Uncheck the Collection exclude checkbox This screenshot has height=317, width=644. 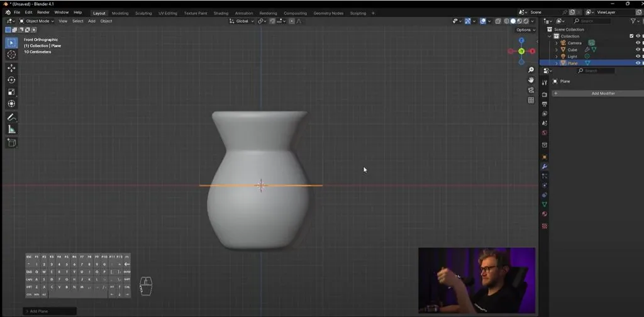tap(631, 36)
